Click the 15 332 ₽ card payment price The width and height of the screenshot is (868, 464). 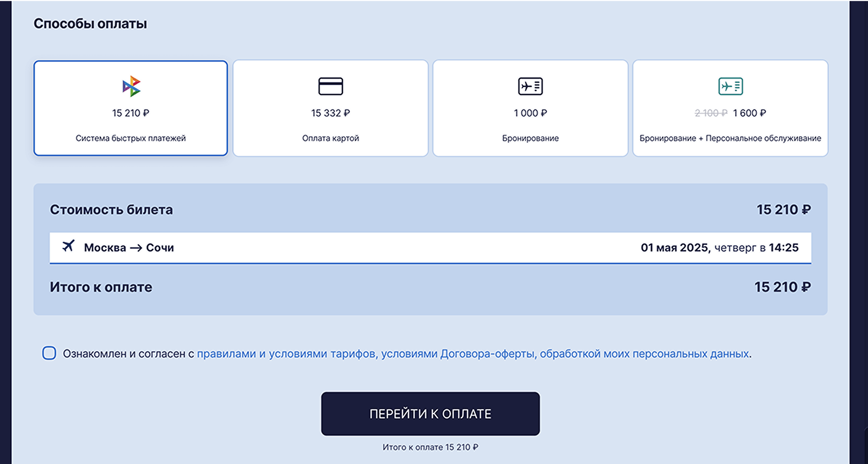point(330,113)
